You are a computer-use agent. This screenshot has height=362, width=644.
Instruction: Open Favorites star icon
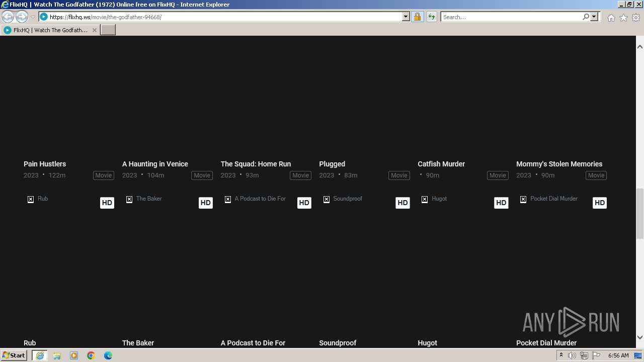click(x=623, y=18)
